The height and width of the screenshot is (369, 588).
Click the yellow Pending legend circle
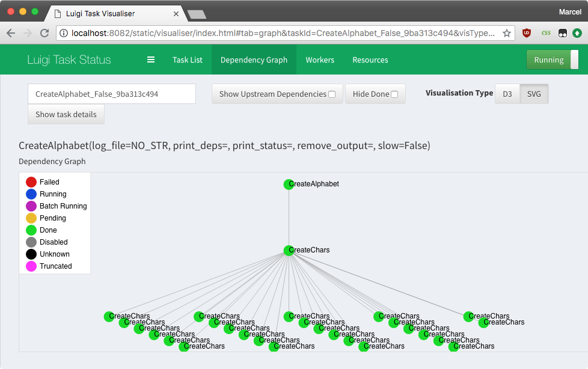(x=31, y=218)
